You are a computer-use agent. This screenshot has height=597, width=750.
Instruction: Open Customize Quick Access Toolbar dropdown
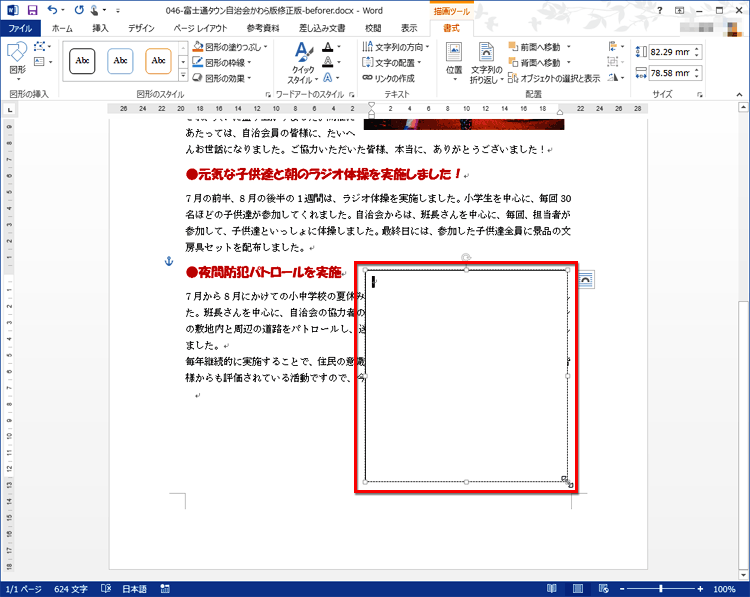(x=118, y=10)
